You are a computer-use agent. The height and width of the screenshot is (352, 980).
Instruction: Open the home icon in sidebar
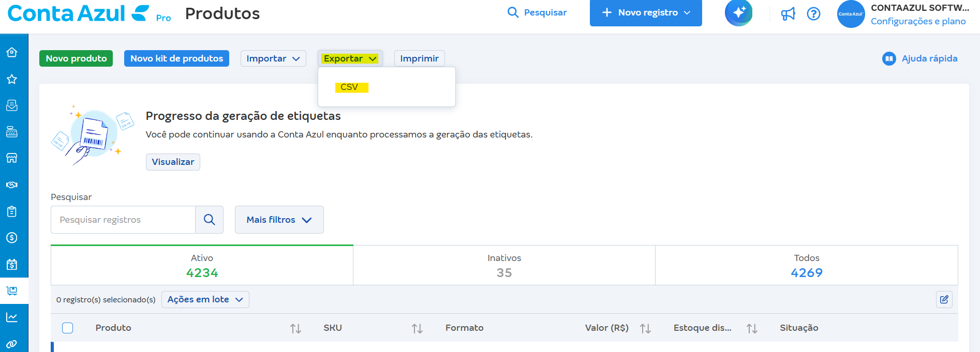(12, 52)
